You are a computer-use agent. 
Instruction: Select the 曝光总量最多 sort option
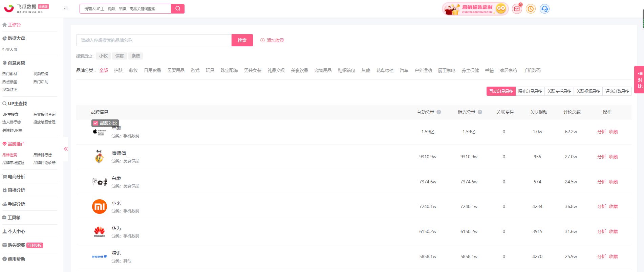tap(530, 91)
